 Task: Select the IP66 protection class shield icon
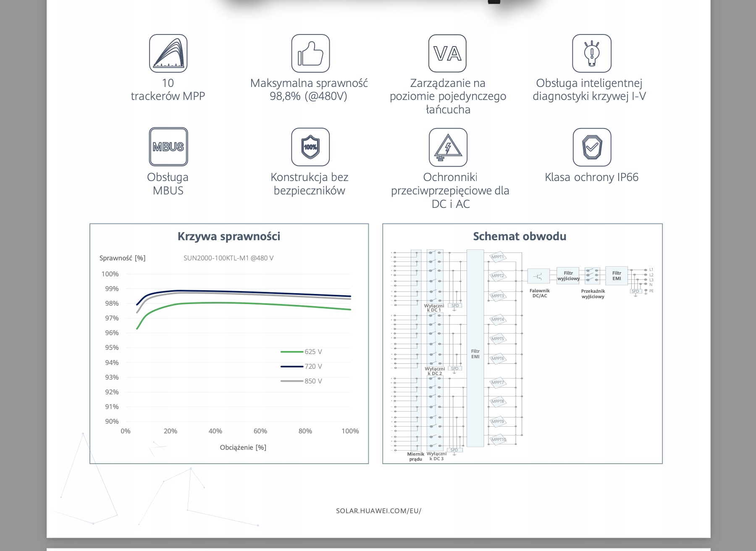[x=592, y=147]
